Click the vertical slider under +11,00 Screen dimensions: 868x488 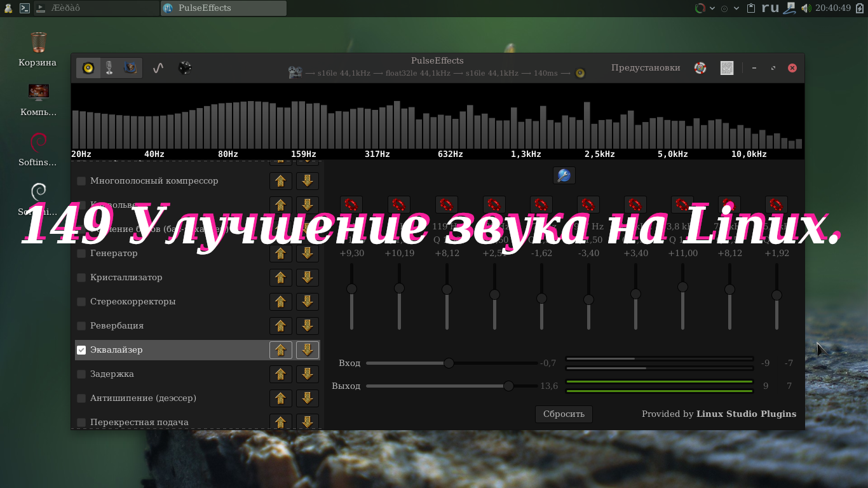tap(682, 297)
